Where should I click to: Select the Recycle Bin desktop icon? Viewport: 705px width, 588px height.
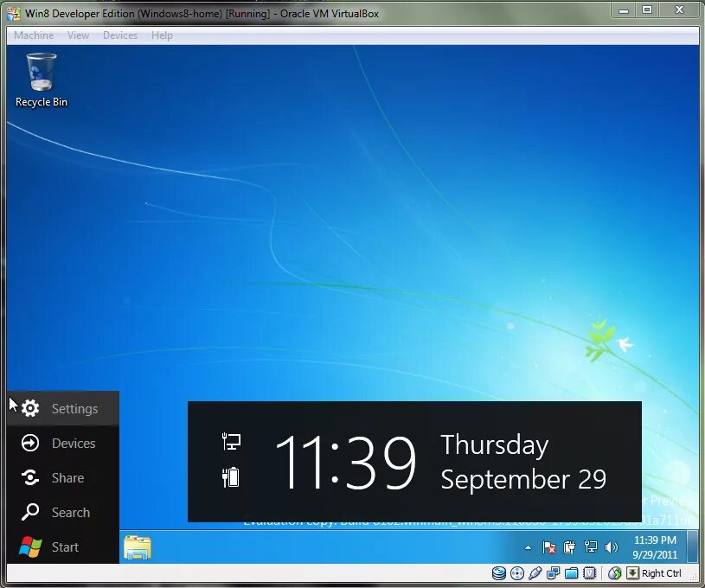pyautogui.click(x=42, y=80)
